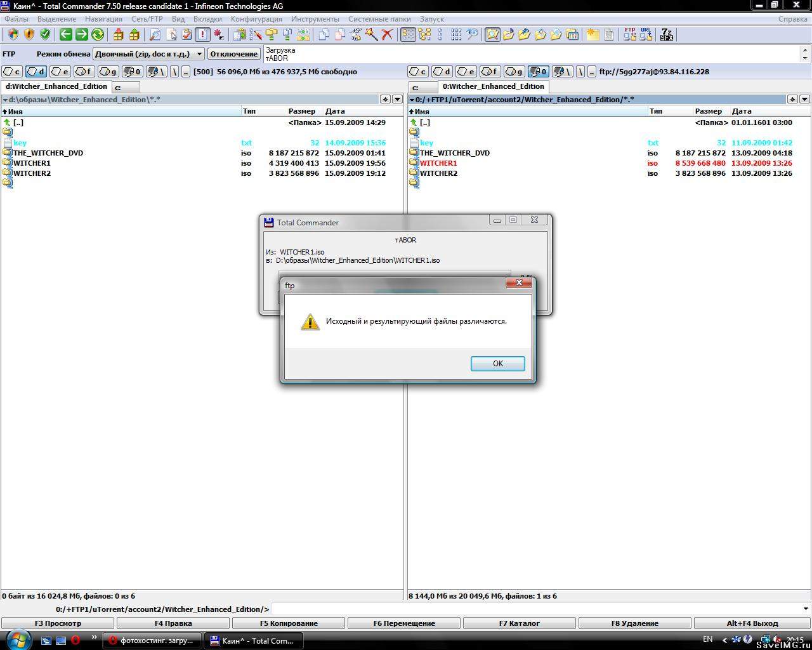
Task: Click the clipboard with red check icon
Action: click(187, 34)
